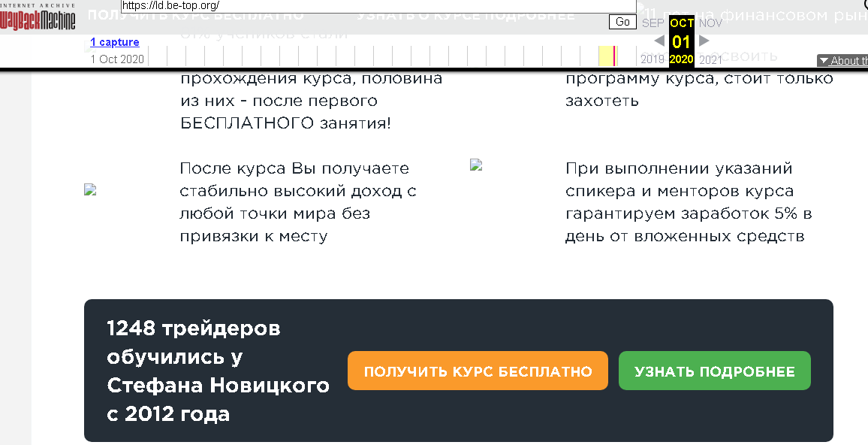Open the '1 capture' link
This screenshot has height=445, width=868.
[x=114, y=42]
